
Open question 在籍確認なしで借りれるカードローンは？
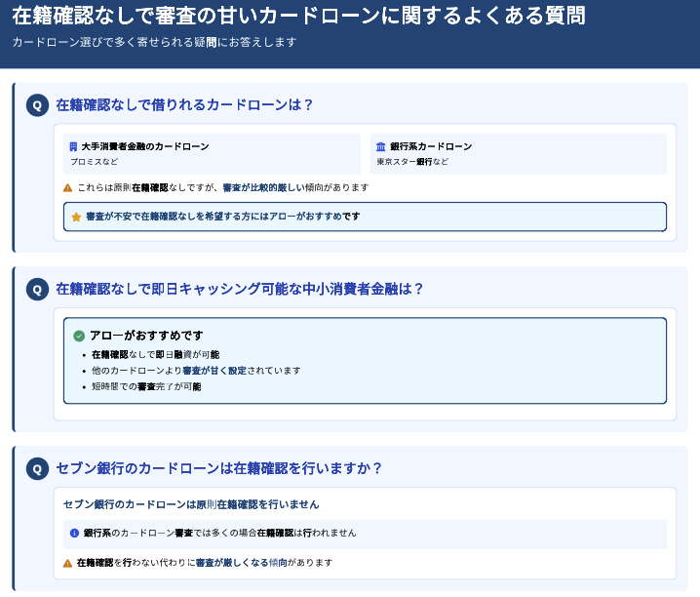pyautogui.click(x=184, y=105)
